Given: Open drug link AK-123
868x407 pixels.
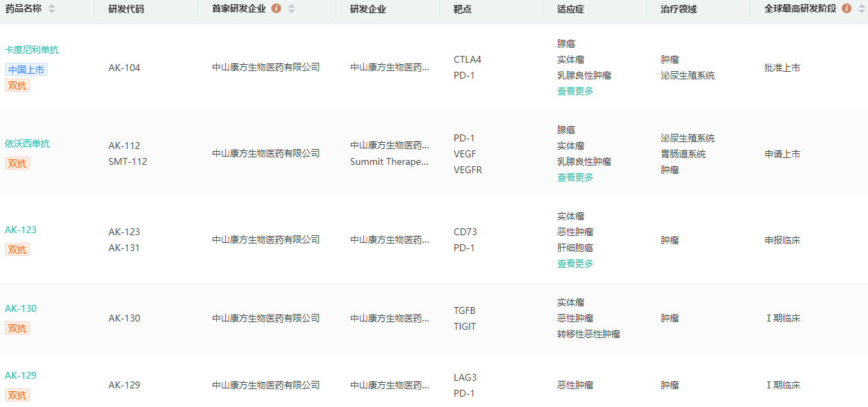Looking at the screenshot, I should 21,230.
